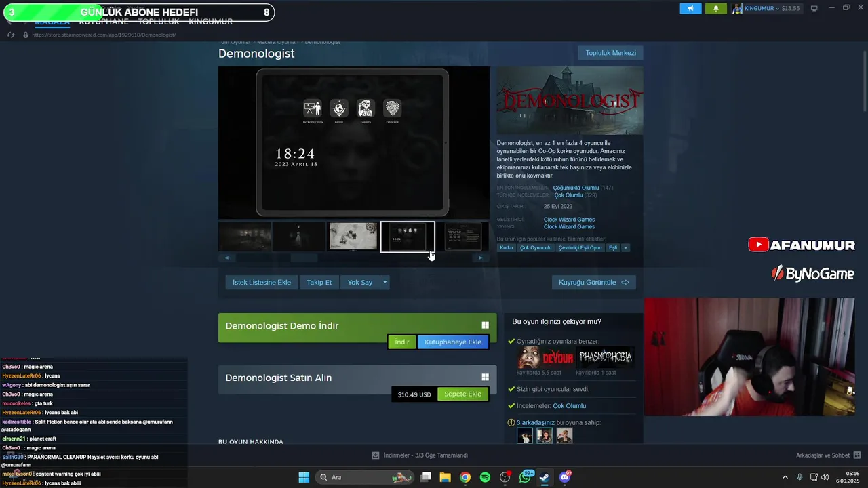
Task: Open Task View on the taskbar
Action: (426, 477)
